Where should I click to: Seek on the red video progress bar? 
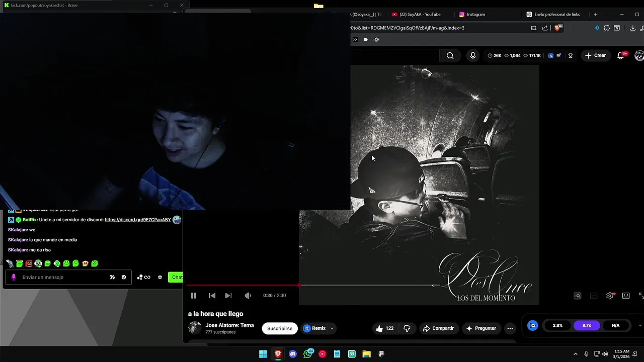point(243,286)
